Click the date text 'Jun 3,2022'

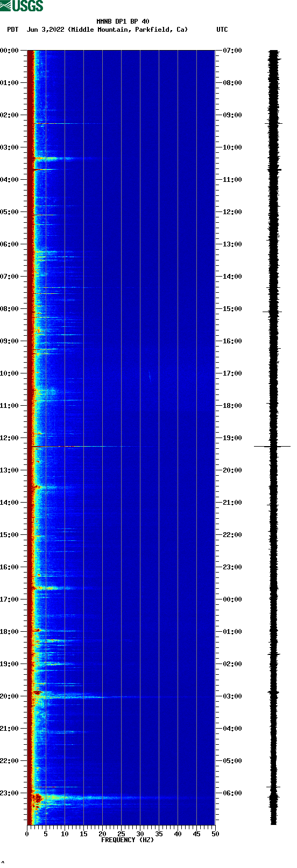45,30
